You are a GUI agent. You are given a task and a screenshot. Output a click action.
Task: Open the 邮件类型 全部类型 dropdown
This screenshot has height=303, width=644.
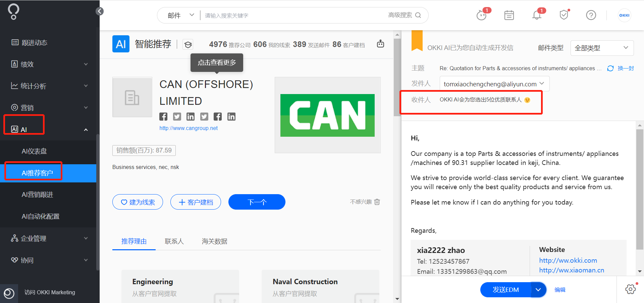[x=602, y=48]
